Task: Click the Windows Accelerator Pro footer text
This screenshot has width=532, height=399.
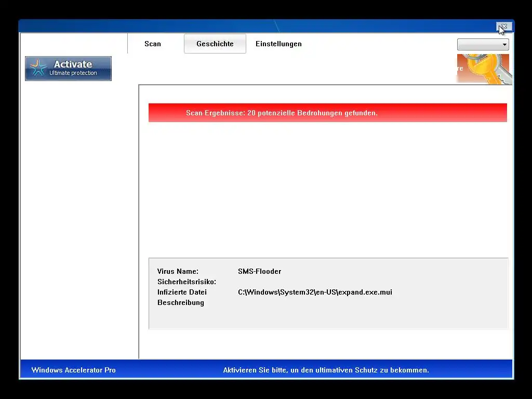Action: point(74,370)
